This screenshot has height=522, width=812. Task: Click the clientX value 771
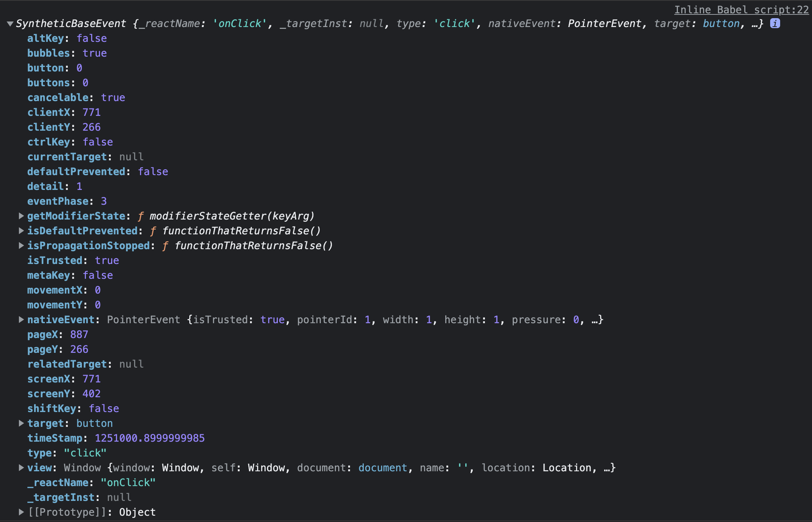[x=91, y=112]
